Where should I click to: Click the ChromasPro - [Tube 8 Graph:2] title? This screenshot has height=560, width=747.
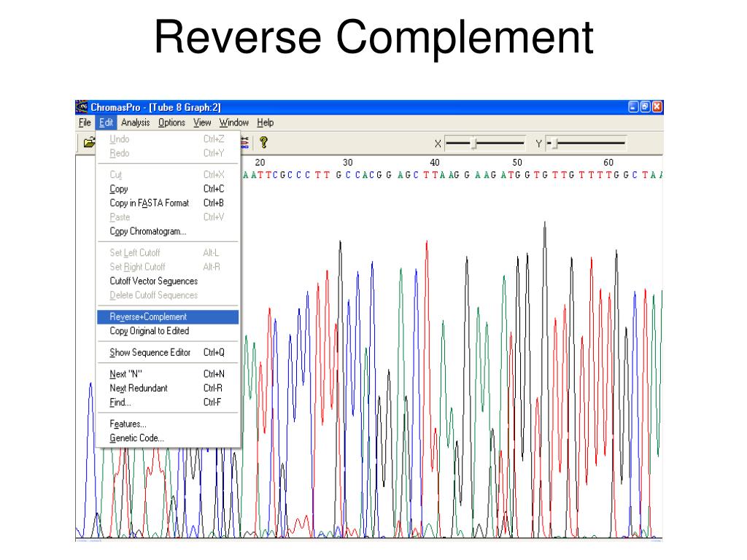(x=156, y=107)
